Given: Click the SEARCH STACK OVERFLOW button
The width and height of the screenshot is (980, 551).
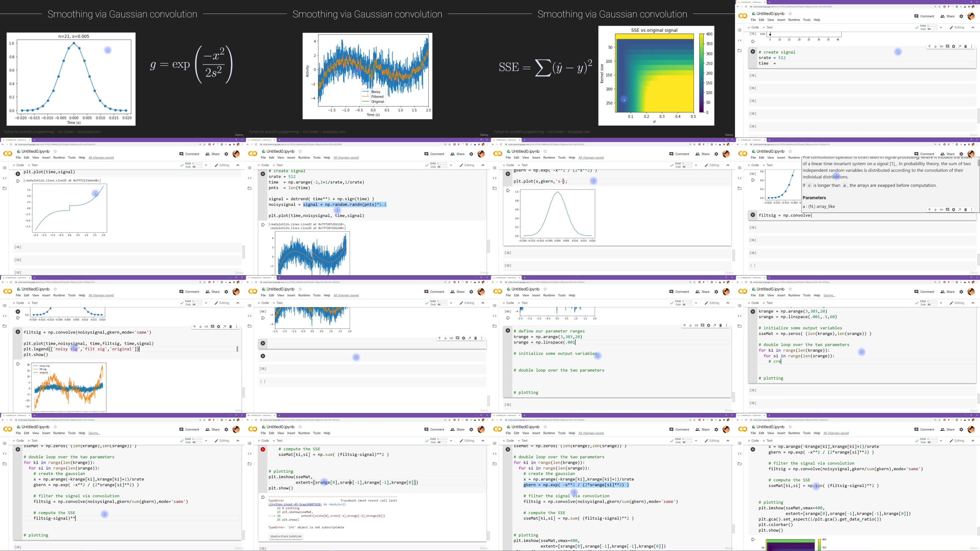Looking at the screenshot, I should click(x=286, y=537).
